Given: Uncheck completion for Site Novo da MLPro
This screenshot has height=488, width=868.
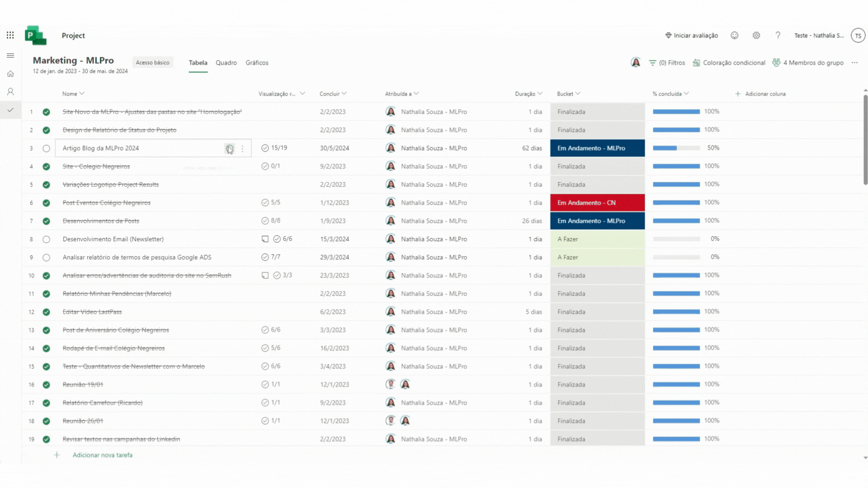Looking at the screenshot, I should (x=46, y=112).
